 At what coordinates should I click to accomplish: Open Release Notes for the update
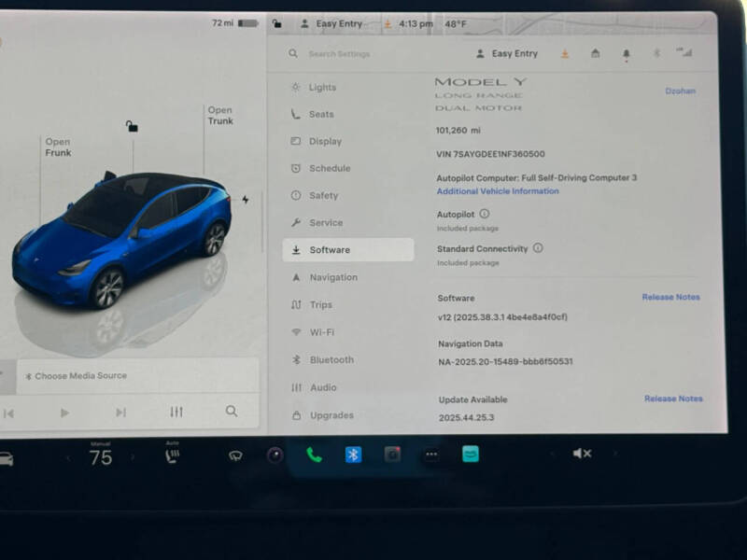click(672, 399)
